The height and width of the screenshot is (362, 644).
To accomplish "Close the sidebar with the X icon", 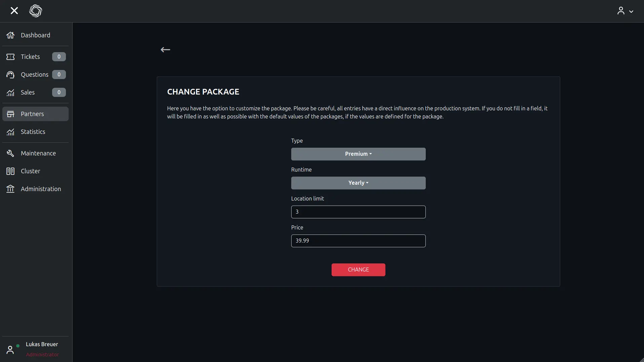I will click(x=14, y=11).
